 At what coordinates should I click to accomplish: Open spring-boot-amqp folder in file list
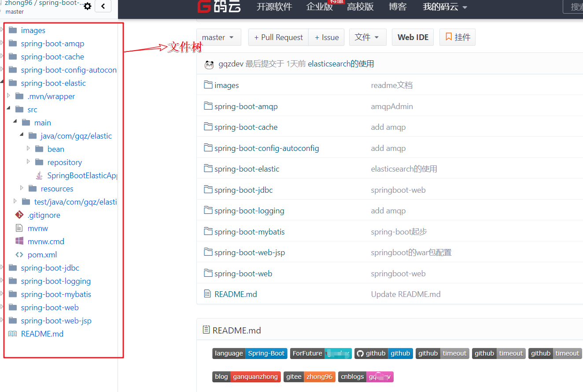[x=246, y=106]
